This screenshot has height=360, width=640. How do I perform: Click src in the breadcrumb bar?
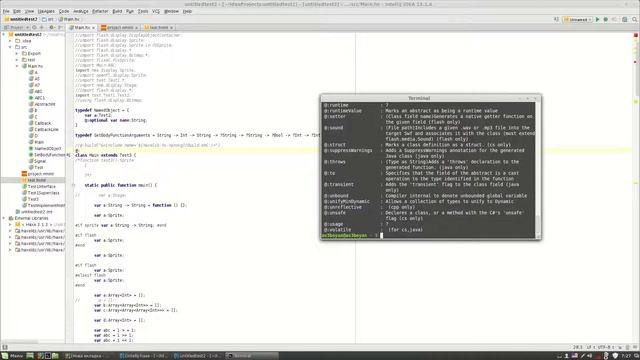click(48, 19)
